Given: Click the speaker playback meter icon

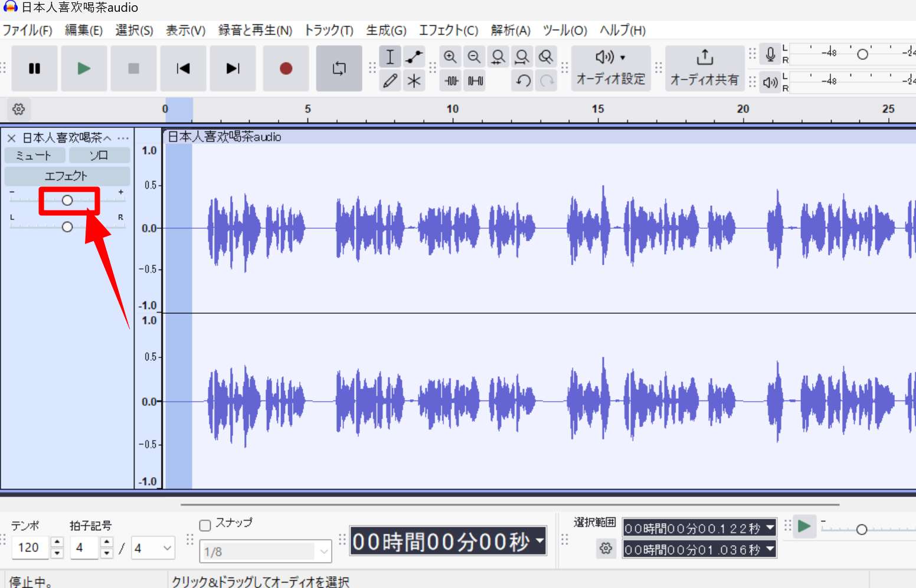Looking at the screenshot, I should 770,82.
